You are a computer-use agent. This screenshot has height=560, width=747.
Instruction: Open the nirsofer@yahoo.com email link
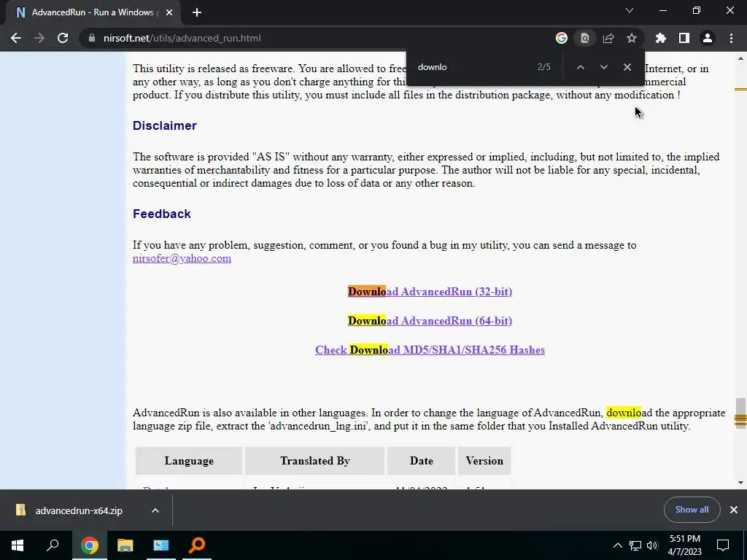tap(182, 258)
